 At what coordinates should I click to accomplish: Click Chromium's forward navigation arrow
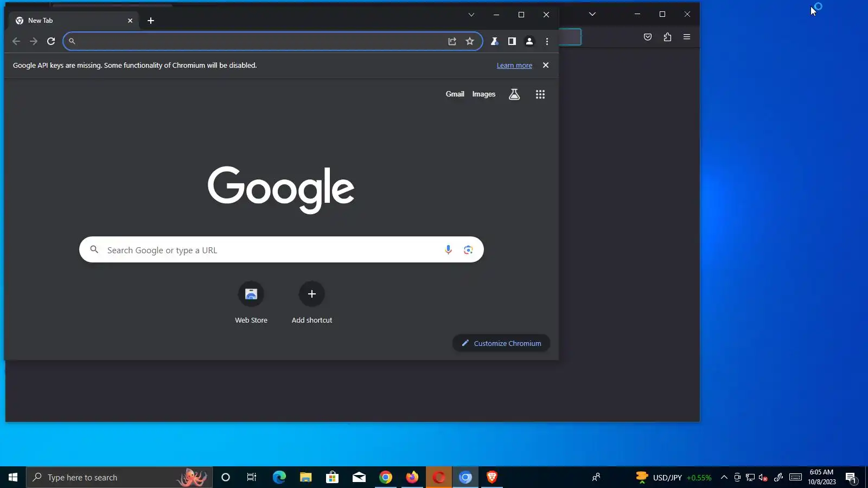[34, 41]
